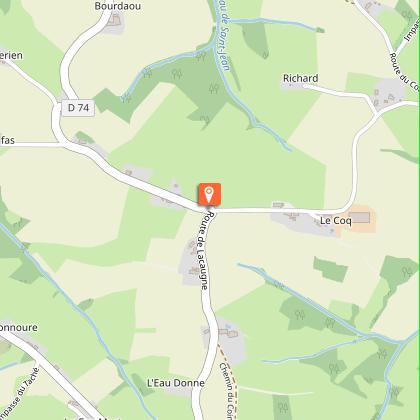
Task: Select the Le Coq place label
Action: 336,221
